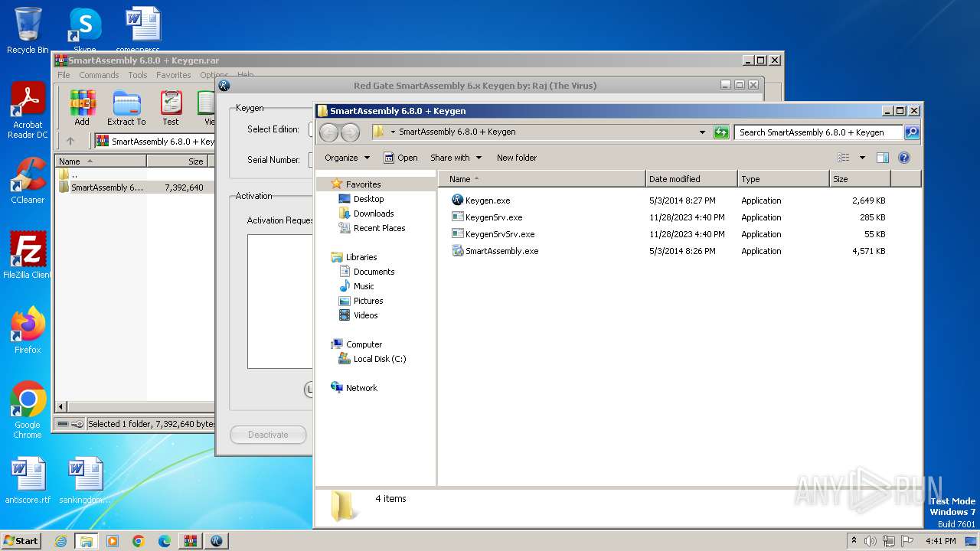
Task: Open Explorer help question mark
Action: [903, 158]
